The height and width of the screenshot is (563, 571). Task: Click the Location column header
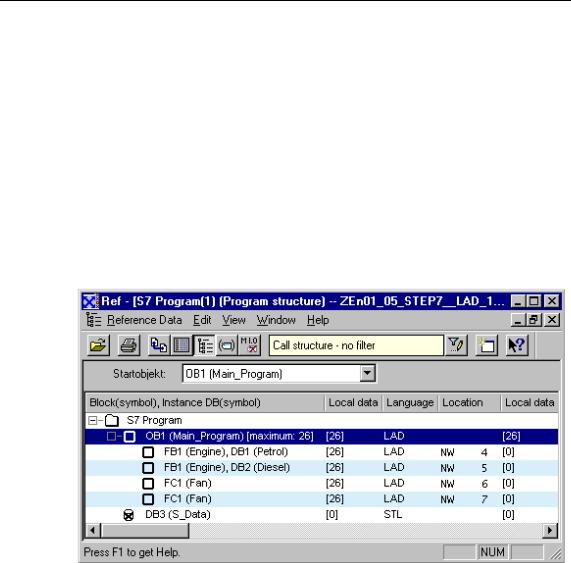[469, 403]
